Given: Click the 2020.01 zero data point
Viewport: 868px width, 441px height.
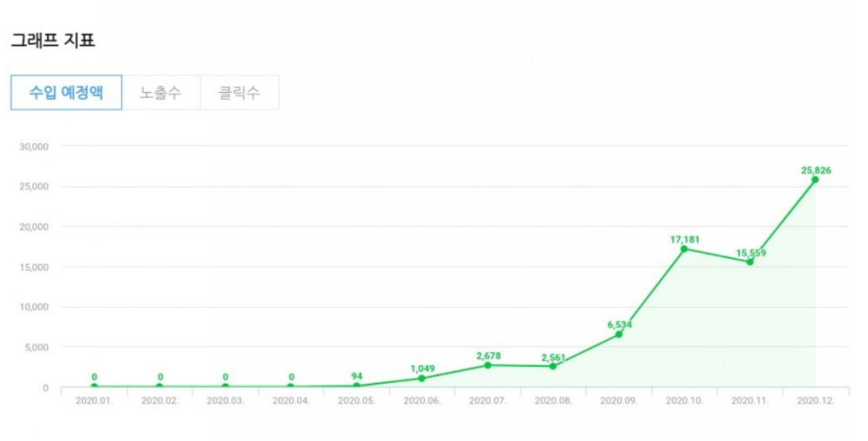Looking at the screenshot, I should tap(94, 386).
